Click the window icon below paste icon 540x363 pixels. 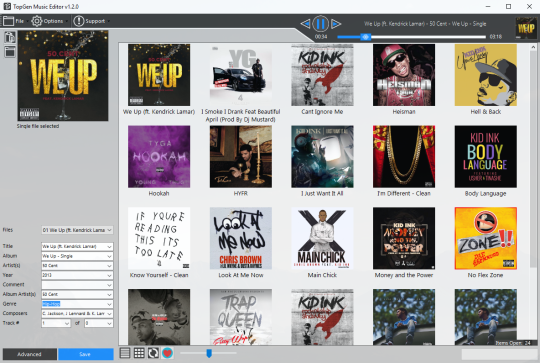10,52
